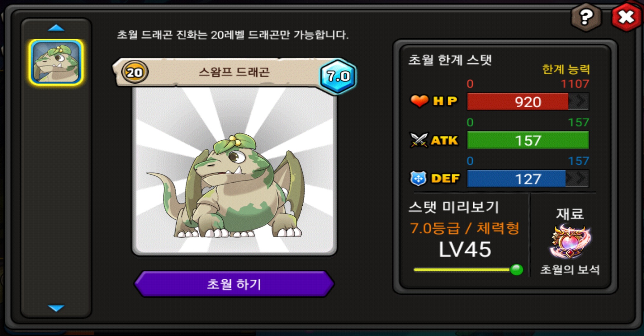Click the HP heart icon

click(x=419, y=101)
